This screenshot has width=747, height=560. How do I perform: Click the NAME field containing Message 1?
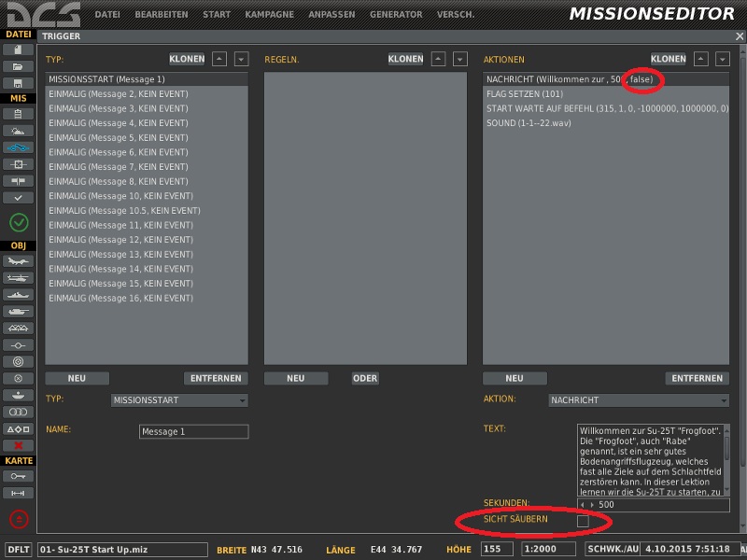[193, 432]
